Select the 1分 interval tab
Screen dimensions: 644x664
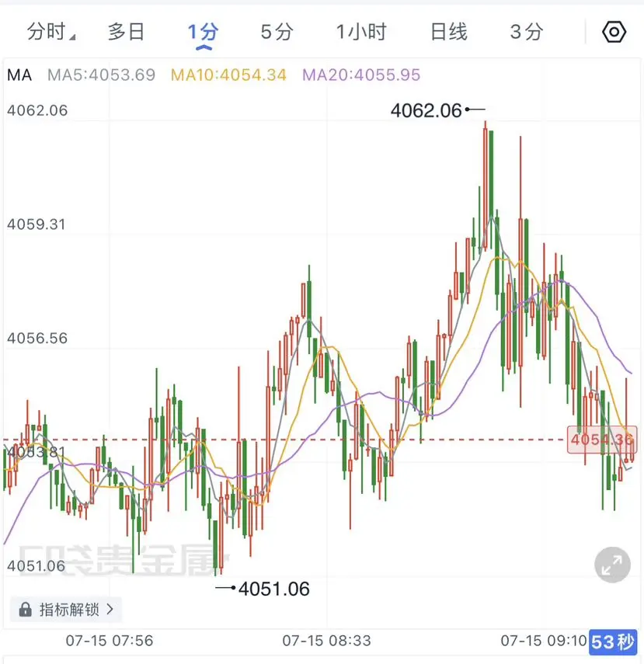(204, 32)
